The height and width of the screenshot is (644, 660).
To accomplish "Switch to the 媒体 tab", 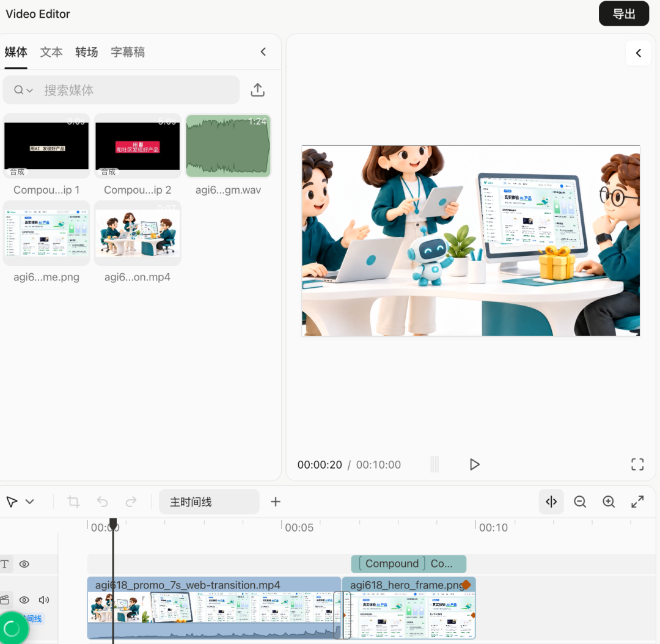I will (x=16, y=52).
